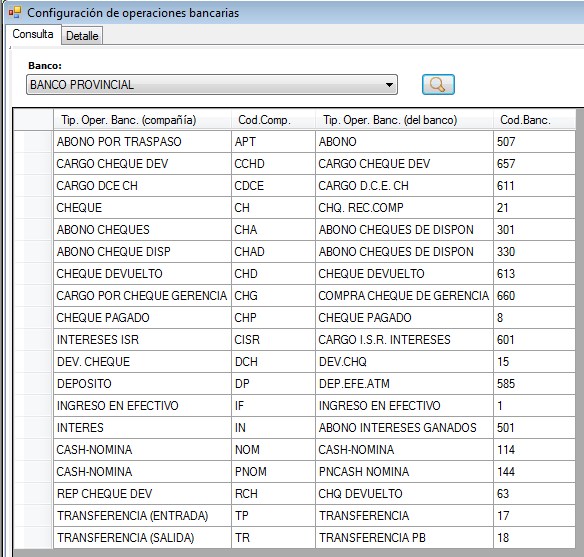Select the INTERESES ISR cell
Viewport: 584px width, 557px height.
point(142,340)
